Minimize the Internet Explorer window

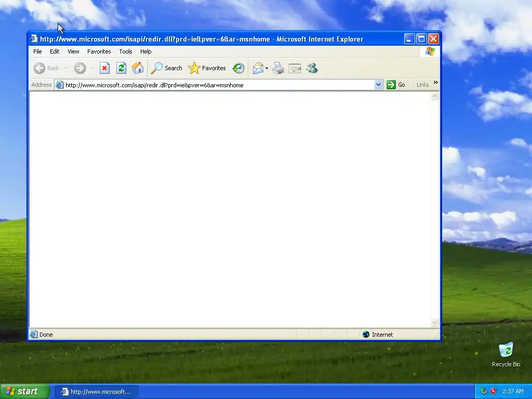[409, 39]
